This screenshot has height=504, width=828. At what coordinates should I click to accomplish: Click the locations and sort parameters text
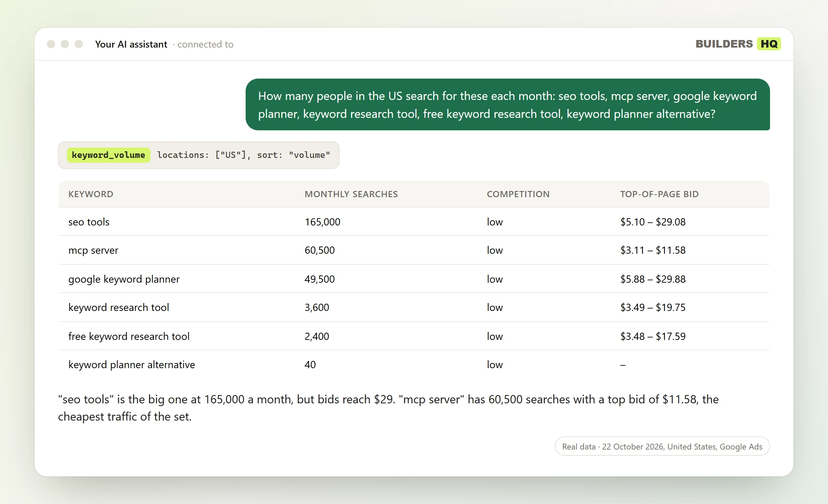pyautogui.click(x=244, y=155)
